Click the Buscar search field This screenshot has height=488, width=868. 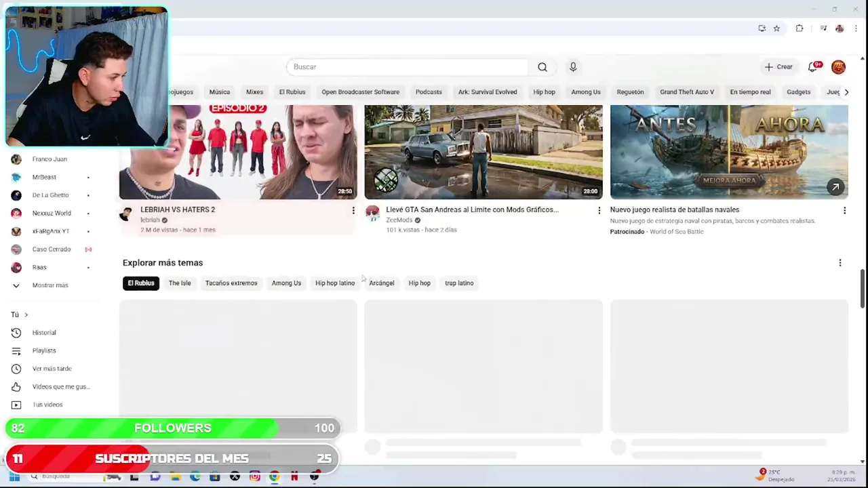pyautogui.click(x=408, y=67)
